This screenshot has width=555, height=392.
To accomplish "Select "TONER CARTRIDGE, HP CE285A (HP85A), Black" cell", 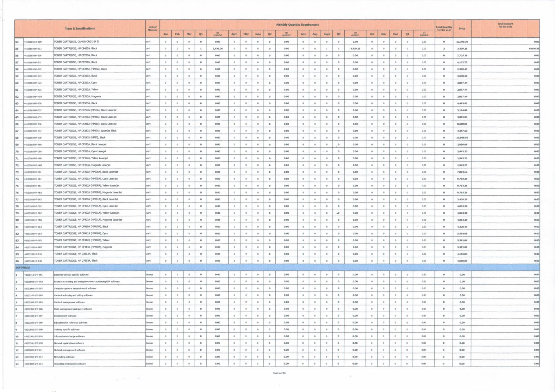I will tap(99, 69).
